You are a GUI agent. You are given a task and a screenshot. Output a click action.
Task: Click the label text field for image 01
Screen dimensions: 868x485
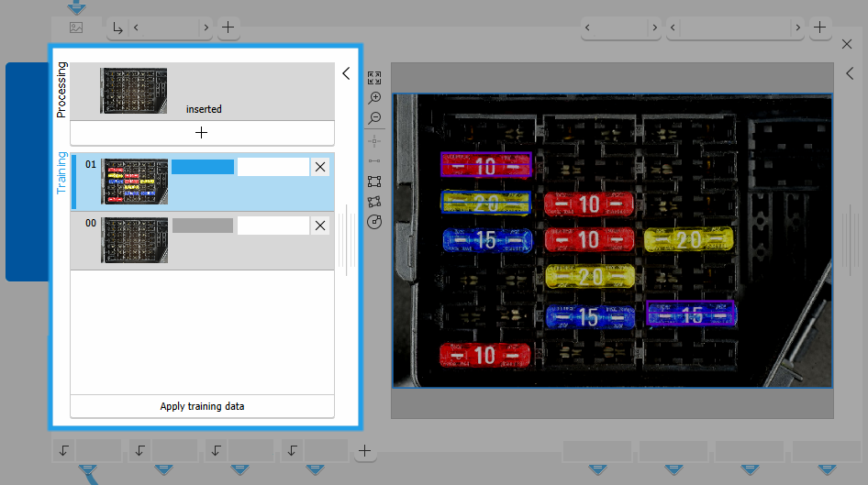click(273, 167)
